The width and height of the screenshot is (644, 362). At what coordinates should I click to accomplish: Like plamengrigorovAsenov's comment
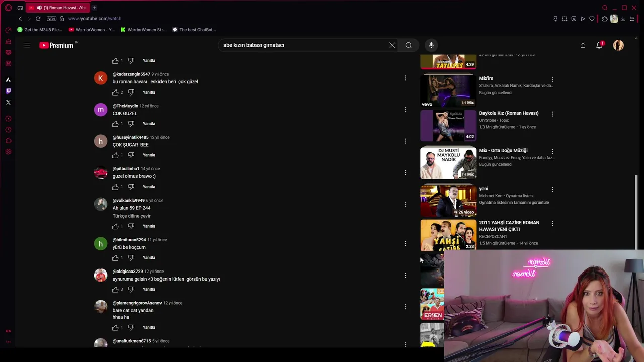click(x=115, y=328)
